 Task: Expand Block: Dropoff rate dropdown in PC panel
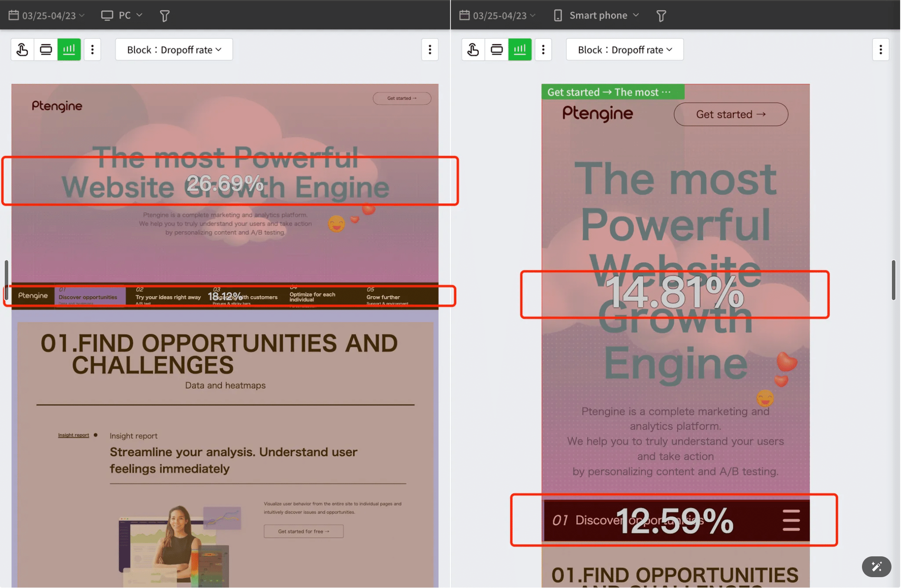click(174, 49)
